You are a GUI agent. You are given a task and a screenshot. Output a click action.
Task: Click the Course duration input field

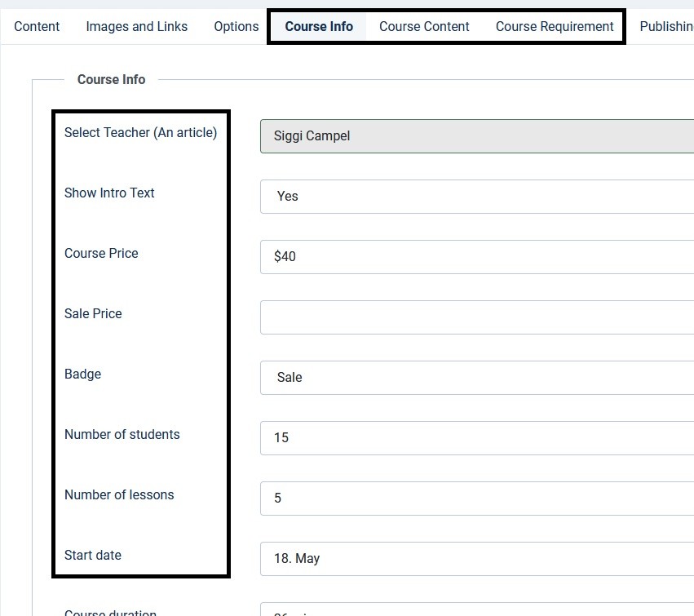coord(476,609)
